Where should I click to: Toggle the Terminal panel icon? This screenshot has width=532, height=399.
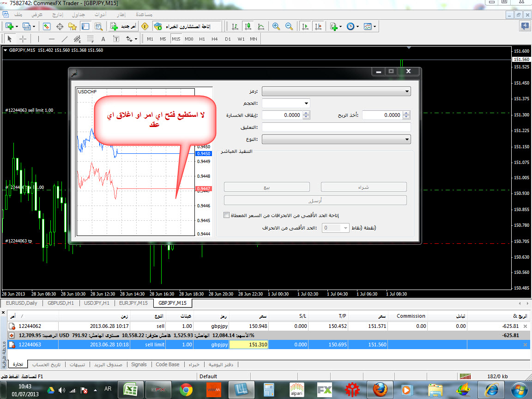(85, 26)
